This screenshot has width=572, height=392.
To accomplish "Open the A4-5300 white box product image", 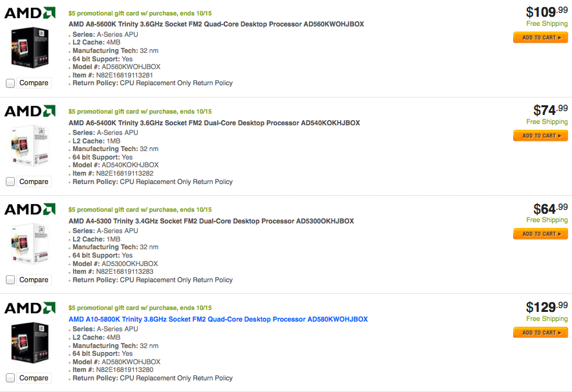I will (30, 245).
